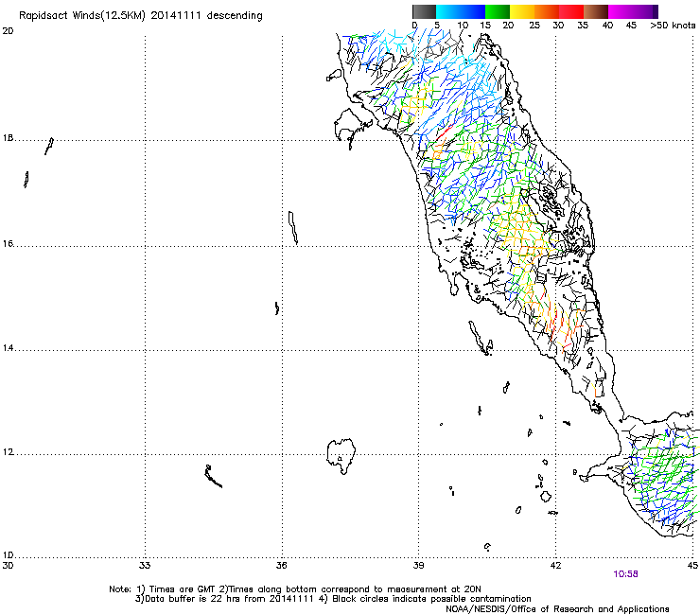
Task: Click the longitude label '45'
Action: tap(692, 566)
